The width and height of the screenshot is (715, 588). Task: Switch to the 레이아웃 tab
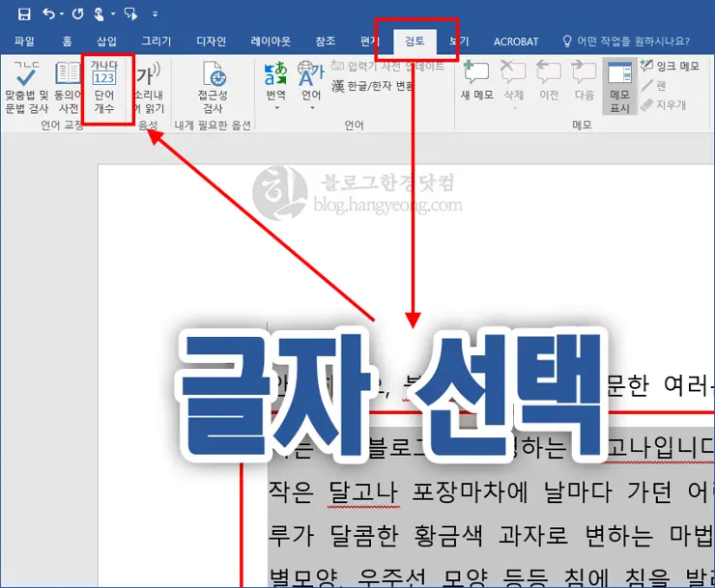tap(271, 42)
